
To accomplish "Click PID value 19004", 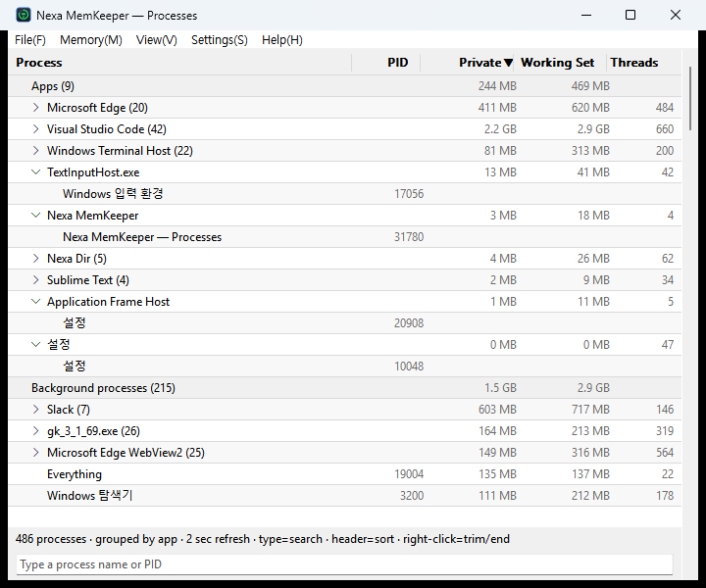I will click(409, 474).
